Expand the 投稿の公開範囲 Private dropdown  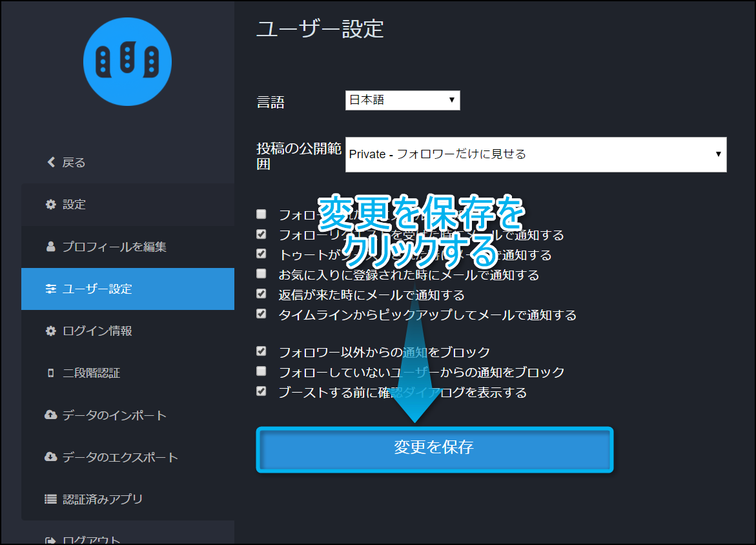click(x=535, y=154)
